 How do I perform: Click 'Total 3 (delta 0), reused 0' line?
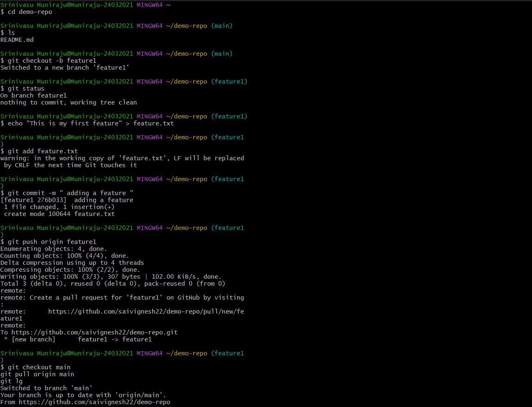(113, 284)
